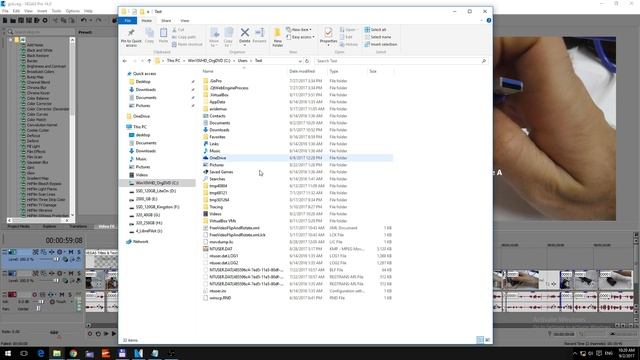The image size is (640, 360).
Task: Adjust the audio track Pan slider
Action: click(x=39, y=309)
